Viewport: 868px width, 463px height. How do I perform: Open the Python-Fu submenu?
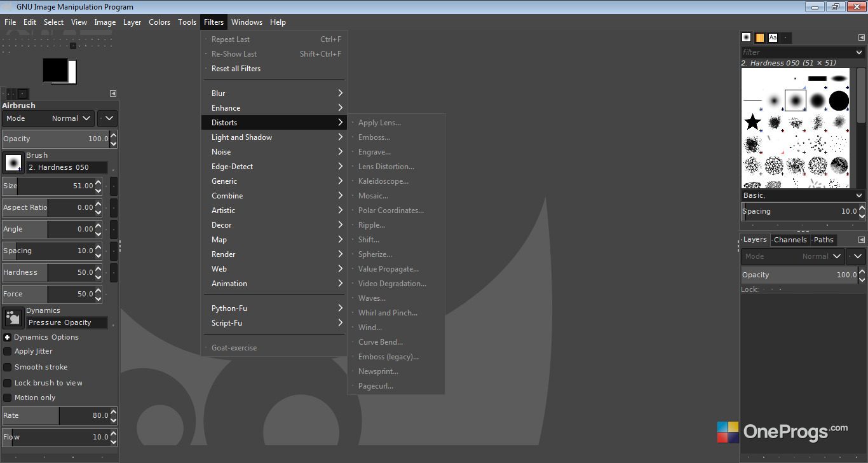coord(275,308)
